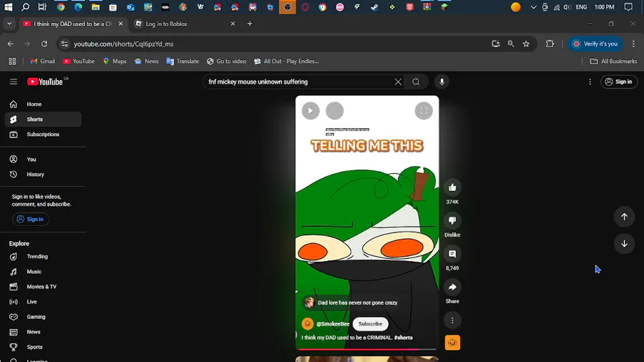Reload the page
The width and height of the screenshot is (644, 362).
click(44, 44)
